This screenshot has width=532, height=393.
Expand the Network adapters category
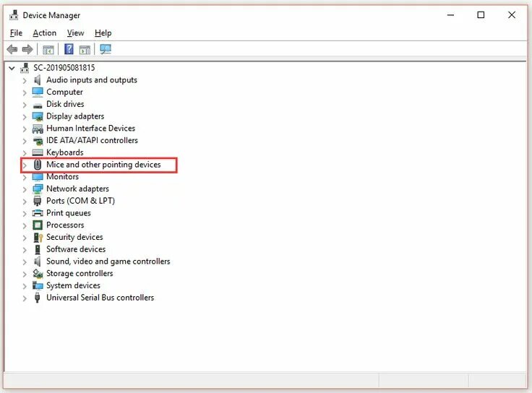click(25, 189)
